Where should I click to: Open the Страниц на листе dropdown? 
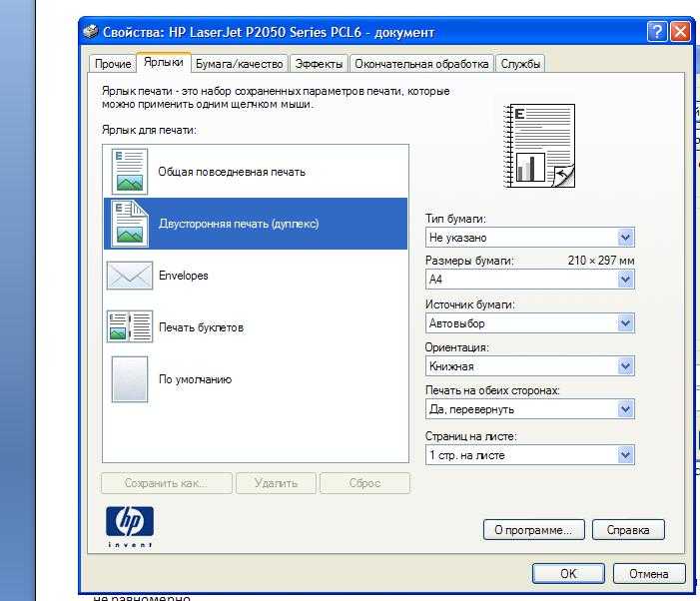625,455
